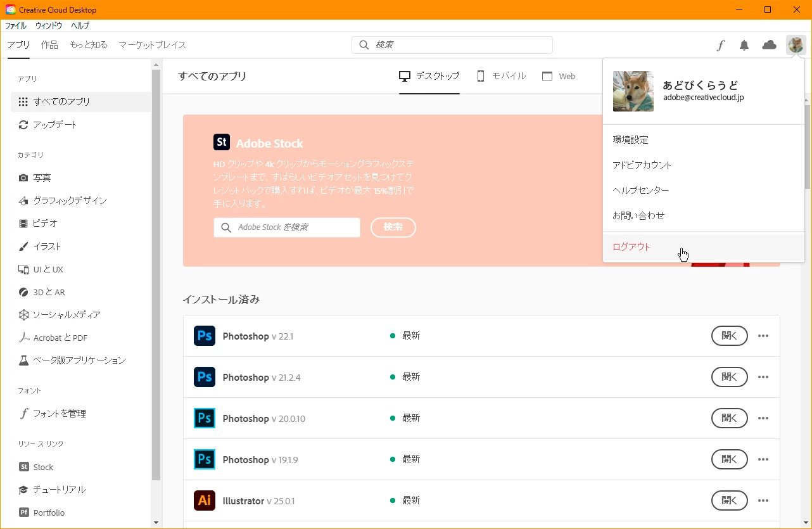Screen dimensions: 812x529
Task: Click the Illustrator v 25.0.1 app icon
Action: point(205,500)
